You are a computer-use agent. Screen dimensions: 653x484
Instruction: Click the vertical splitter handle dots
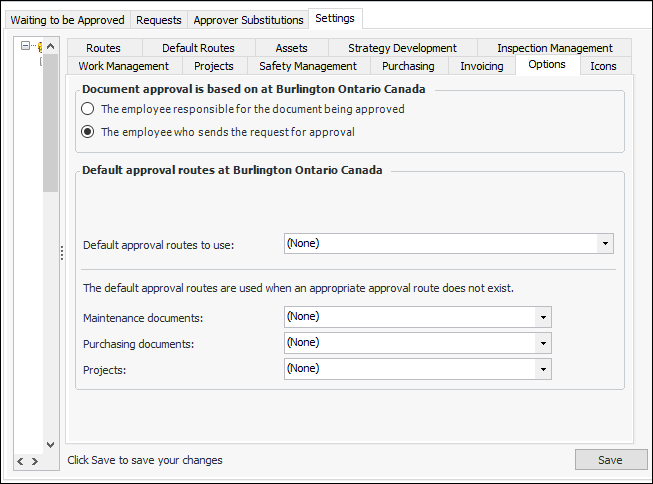(62, 253)
